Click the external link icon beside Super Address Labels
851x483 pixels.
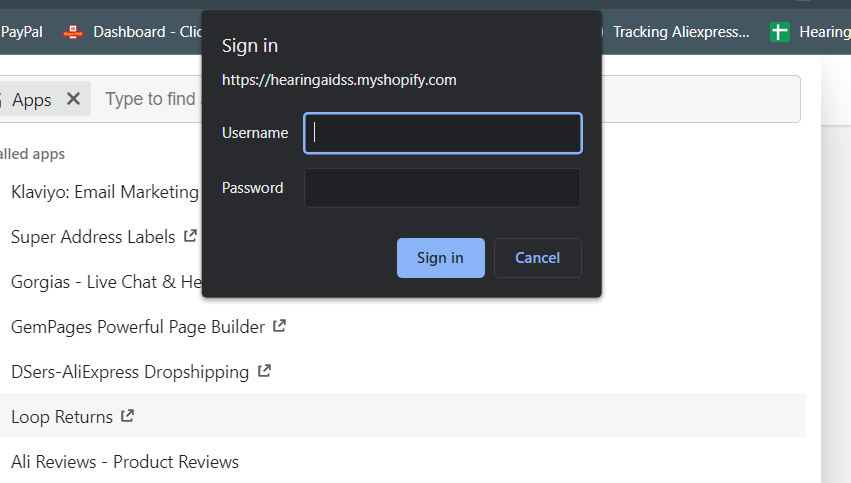pos(190,237)
